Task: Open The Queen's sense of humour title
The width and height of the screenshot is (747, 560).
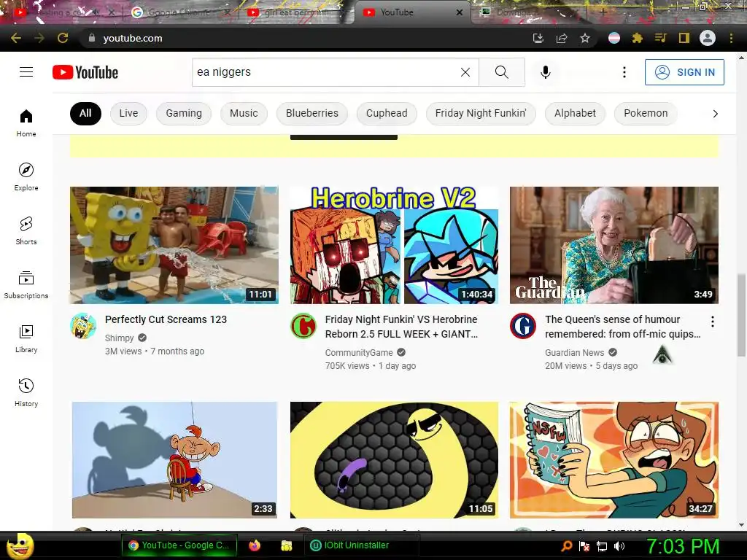Action: coord(623,327)
